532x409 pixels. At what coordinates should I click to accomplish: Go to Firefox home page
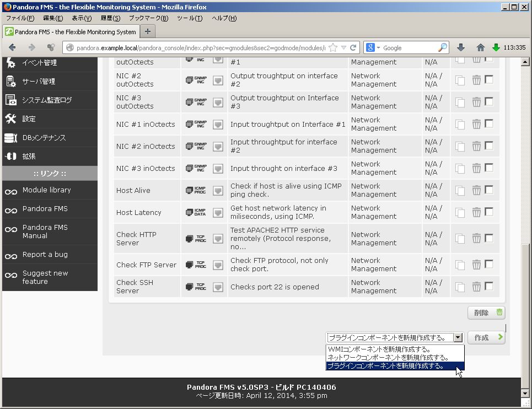(x=480, y=47)
